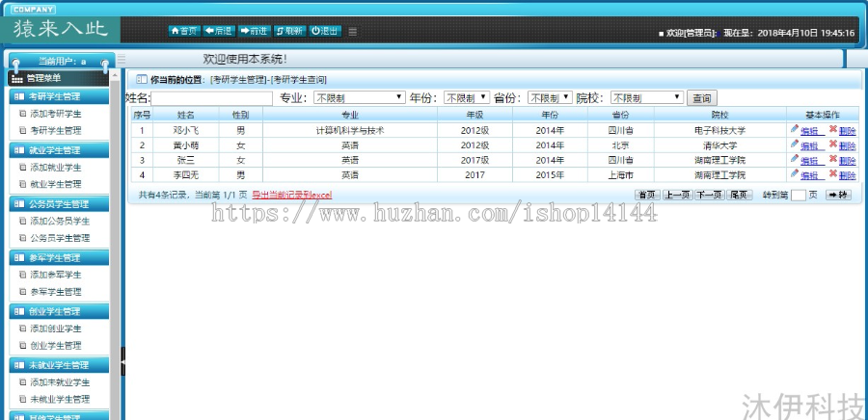Focus the 姓名 search input field
Screen dimensions: 868x420
pos(212,98)
